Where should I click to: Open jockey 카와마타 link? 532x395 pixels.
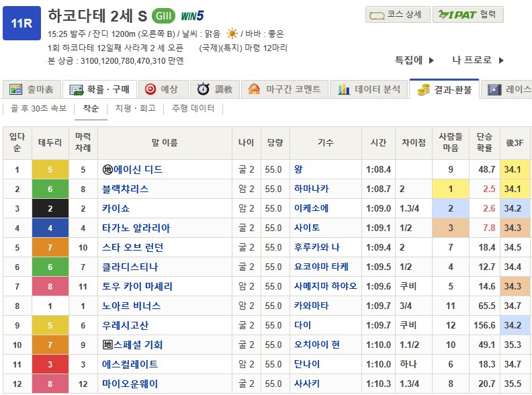312,306
